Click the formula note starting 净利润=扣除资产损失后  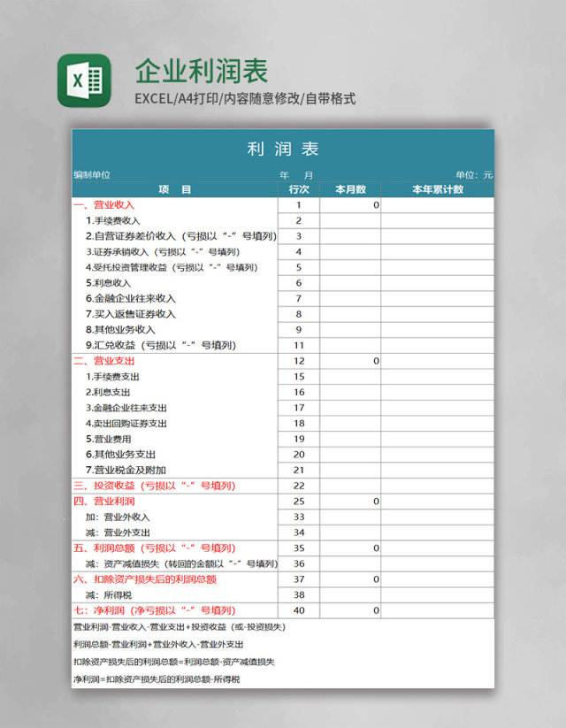157,679
